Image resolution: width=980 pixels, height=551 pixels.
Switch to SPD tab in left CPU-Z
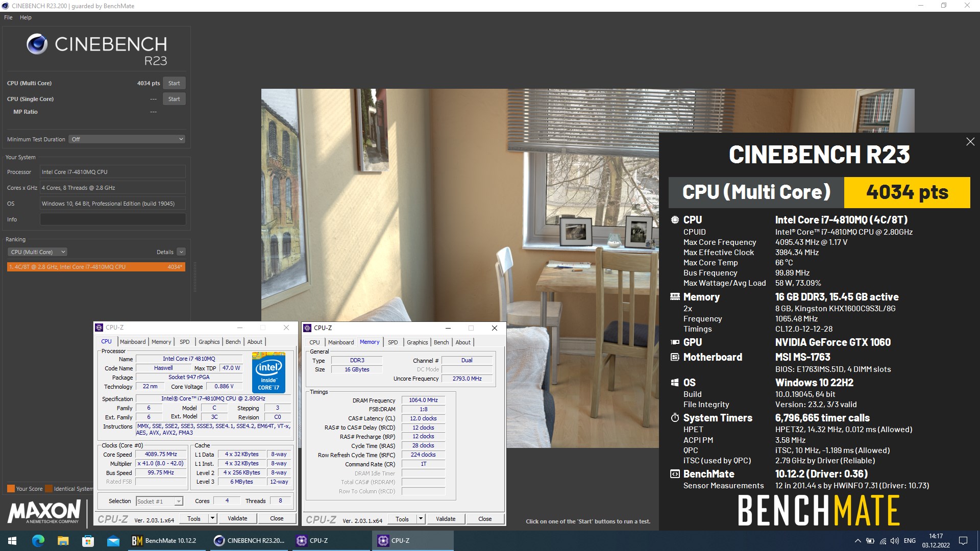click(x=185, y=342)
